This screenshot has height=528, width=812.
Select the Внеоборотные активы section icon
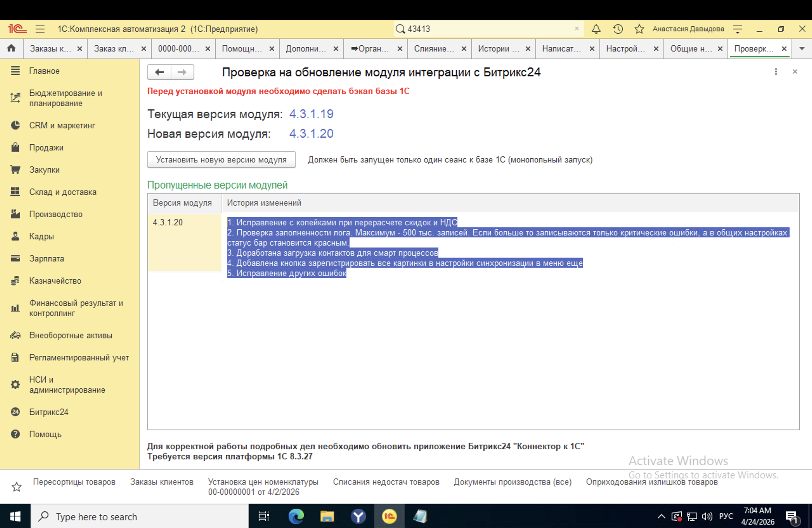click(15, 335)
